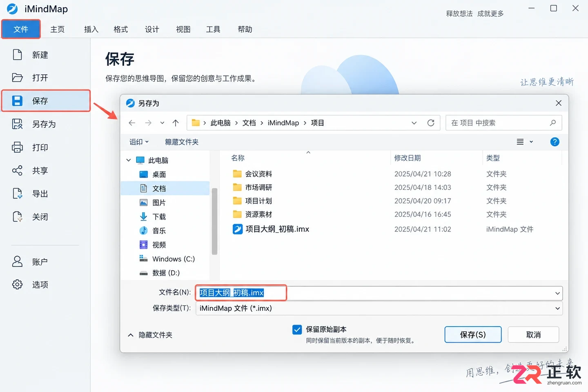Open the 文件 menu tab
Viewport: 588px width, 392px height.
pos(21,29)
